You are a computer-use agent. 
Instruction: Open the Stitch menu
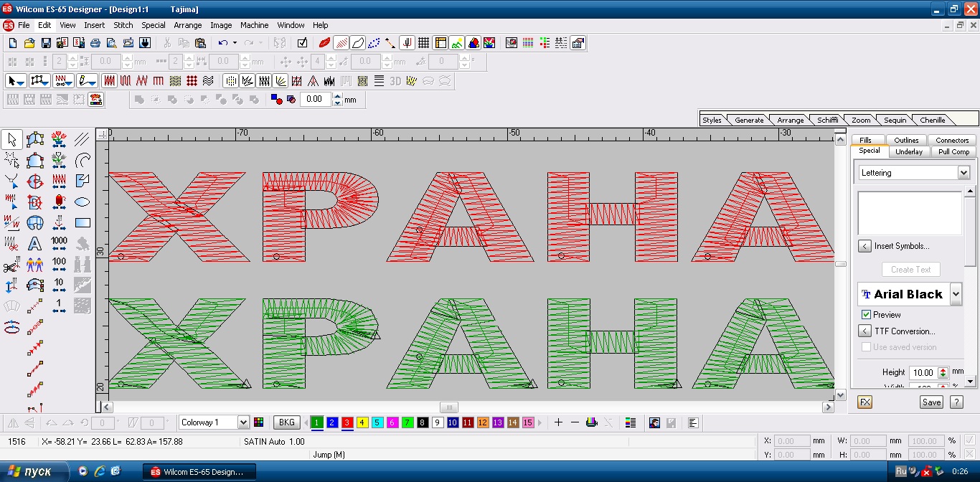pos(123,25)
